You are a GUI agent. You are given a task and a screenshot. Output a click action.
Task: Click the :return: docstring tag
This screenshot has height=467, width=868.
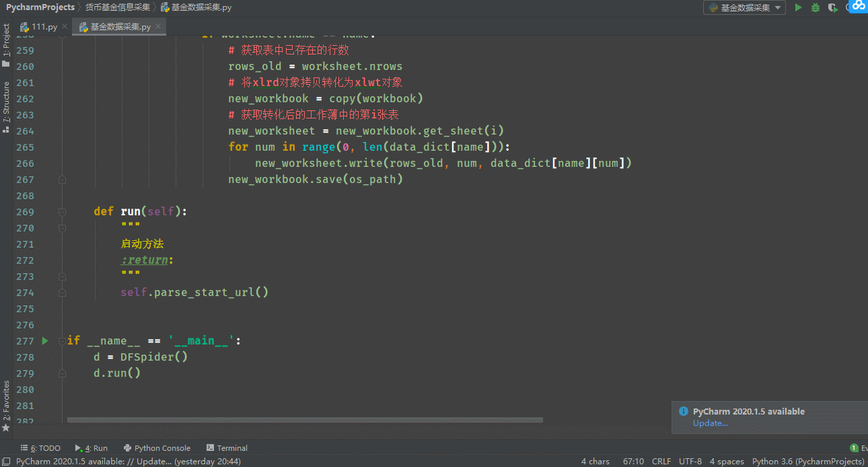click(x=147, y=260)
